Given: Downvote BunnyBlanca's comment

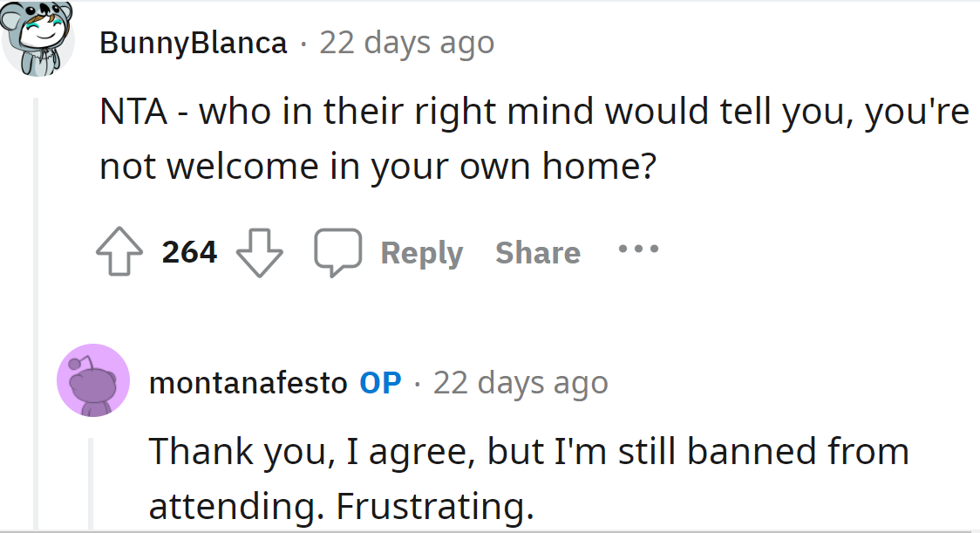Looking at the screenshot, I should click(261, 253).
